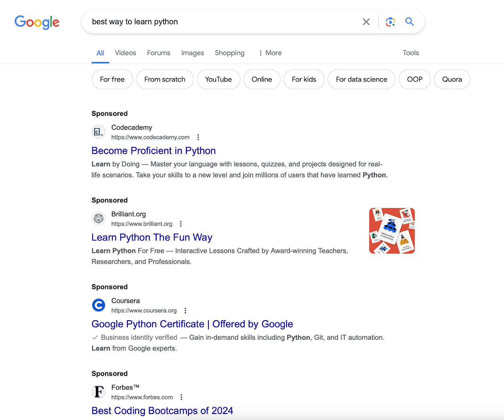
Task: Select the OOP filter chip
Action: pos(415,79)
